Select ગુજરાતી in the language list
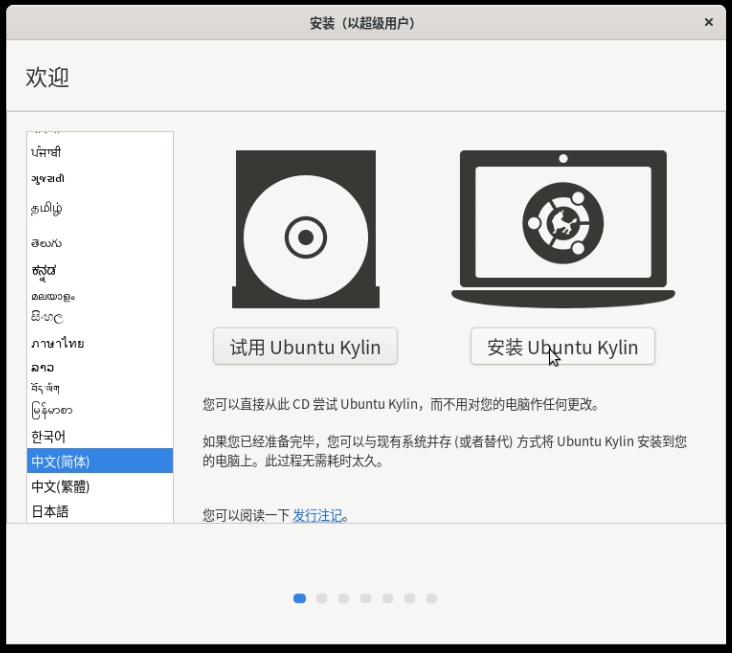732x653 pixels. tap(100, 178)
